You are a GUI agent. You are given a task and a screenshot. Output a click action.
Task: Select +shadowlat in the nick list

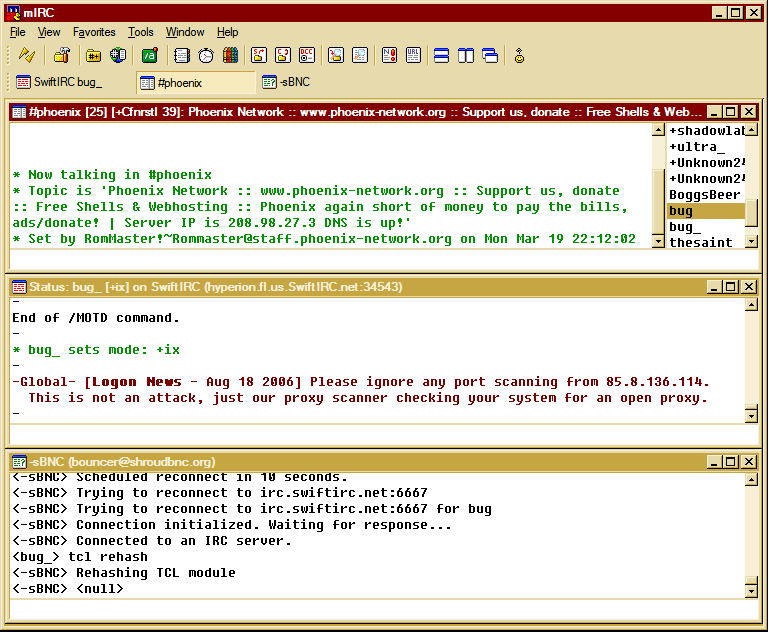[706, 131]
